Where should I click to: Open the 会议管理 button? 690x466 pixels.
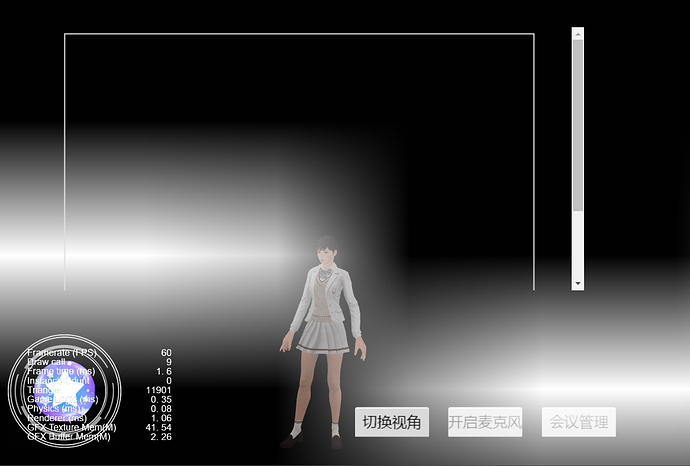pyautogui.click(x=579, y=422)
